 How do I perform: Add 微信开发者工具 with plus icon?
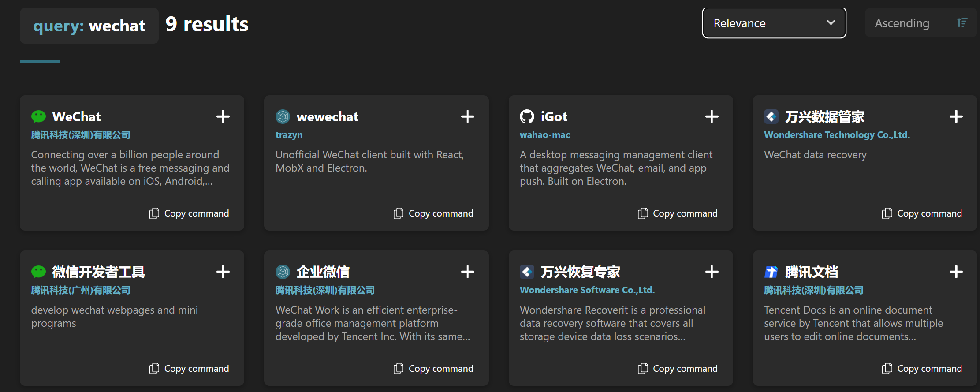(223, 272)
